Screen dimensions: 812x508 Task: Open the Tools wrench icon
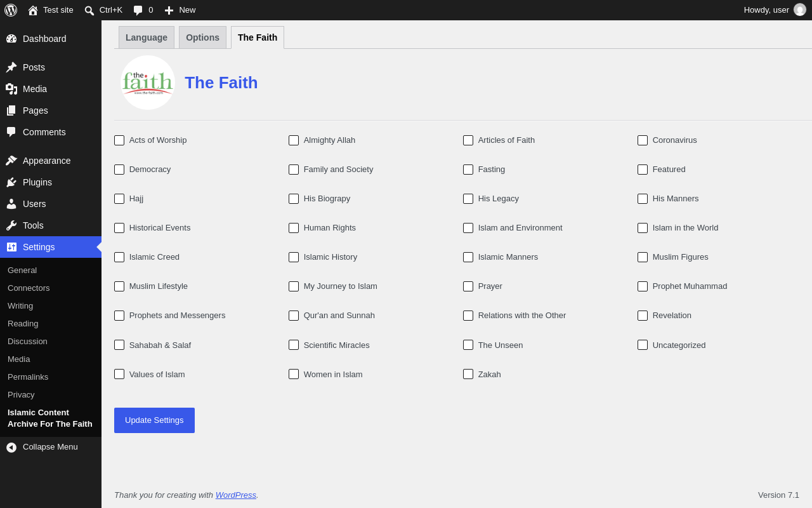[x=11, y=225]
